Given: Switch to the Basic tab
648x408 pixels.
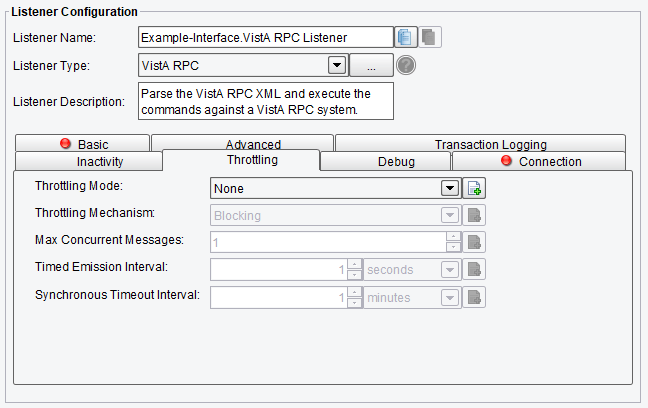Looking at the screenshot, I should click(x=83, y=143).
